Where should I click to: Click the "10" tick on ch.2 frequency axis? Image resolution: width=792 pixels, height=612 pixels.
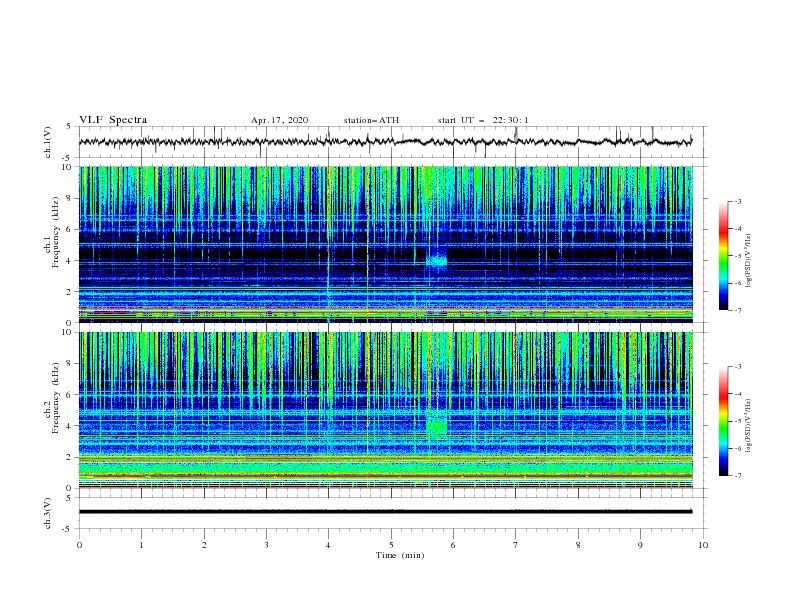pyautogui.click(x=68, y=332)
